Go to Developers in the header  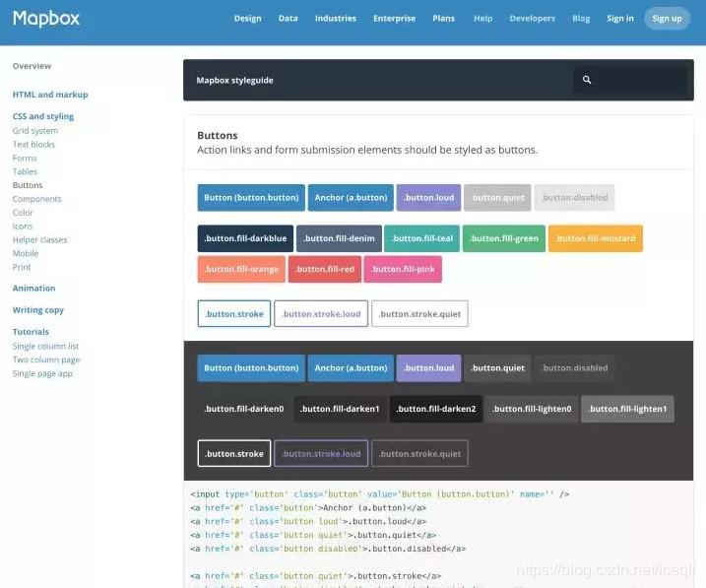pos(532,19)
